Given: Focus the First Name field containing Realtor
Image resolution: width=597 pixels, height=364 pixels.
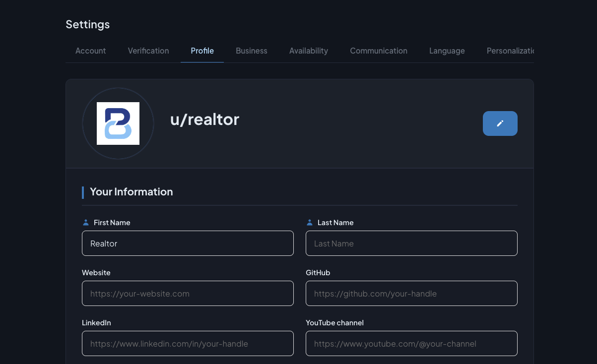Looking at the screenshot, I should pyautogui.click(x=188, y=243).
